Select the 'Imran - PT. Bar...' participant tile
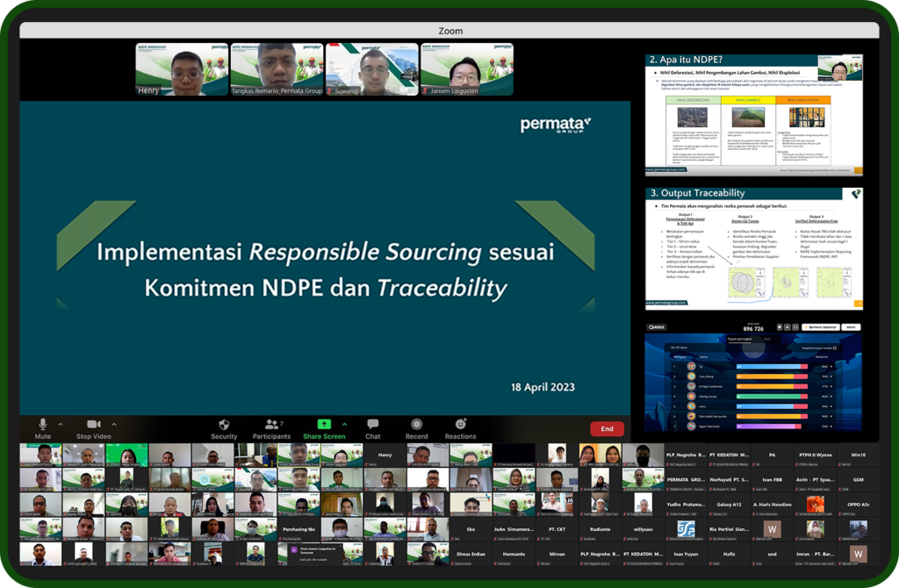The image size is (899, 588). click(x=816, y=554)
